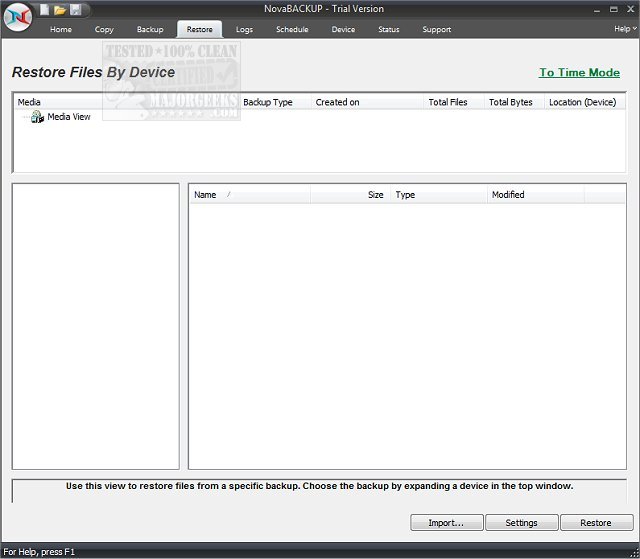Click the Location (Device) column header

click(584, 102)
